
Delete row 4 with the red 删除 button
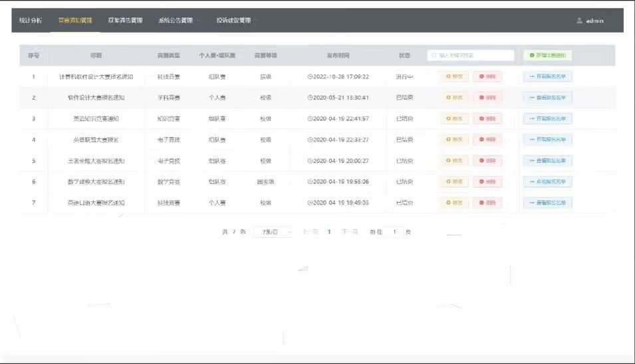(487, 139)
